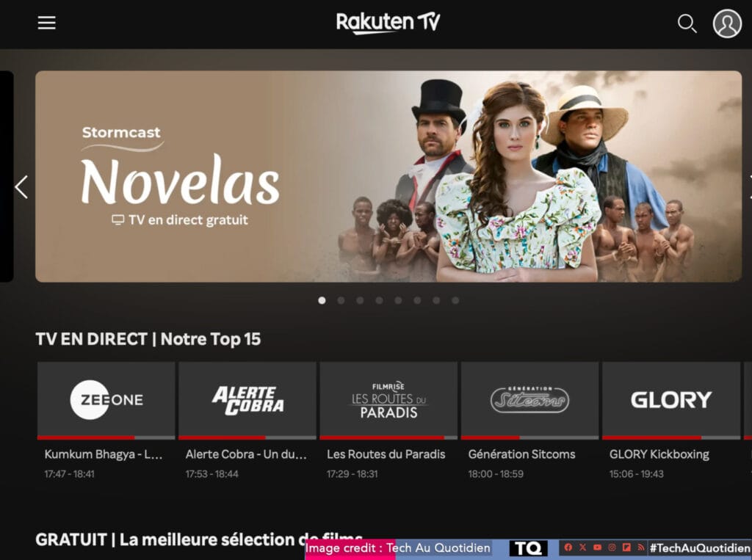
Task: Click the Zee One progress bar
Action: point(106,437)
